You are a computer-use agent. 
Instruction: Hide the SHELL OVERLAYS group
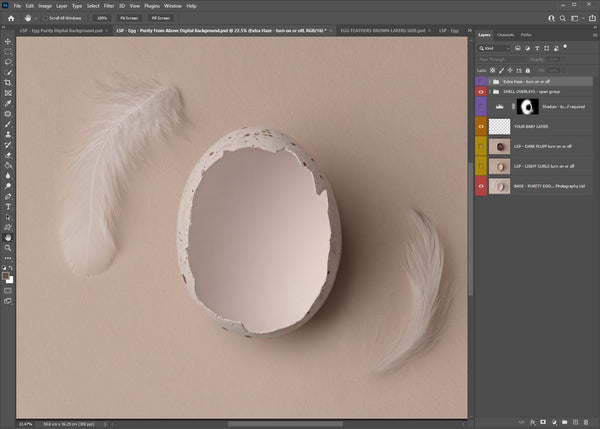pyautogui.click(x=482, y=90)
